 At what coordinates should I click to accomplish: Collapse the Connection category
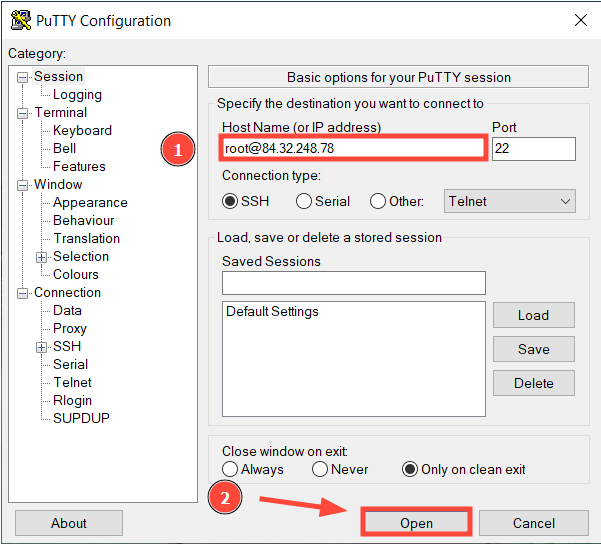[23, 293]
